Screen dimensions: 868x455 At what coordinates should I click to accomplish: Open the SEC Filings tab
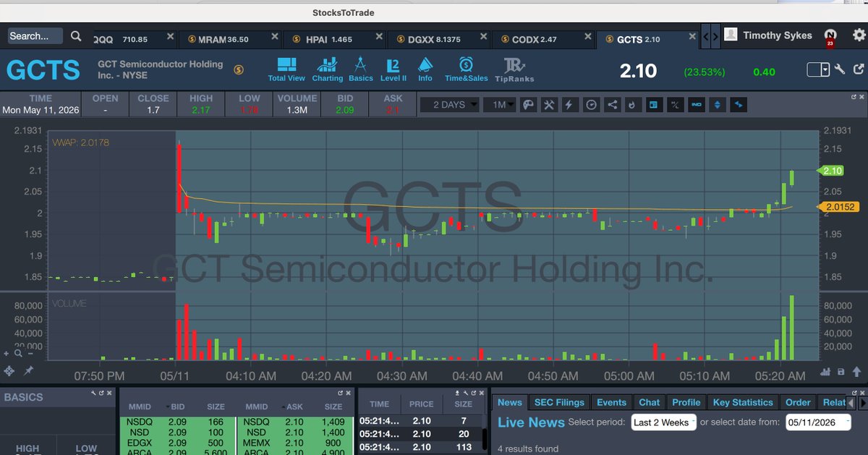coord(558,402)
